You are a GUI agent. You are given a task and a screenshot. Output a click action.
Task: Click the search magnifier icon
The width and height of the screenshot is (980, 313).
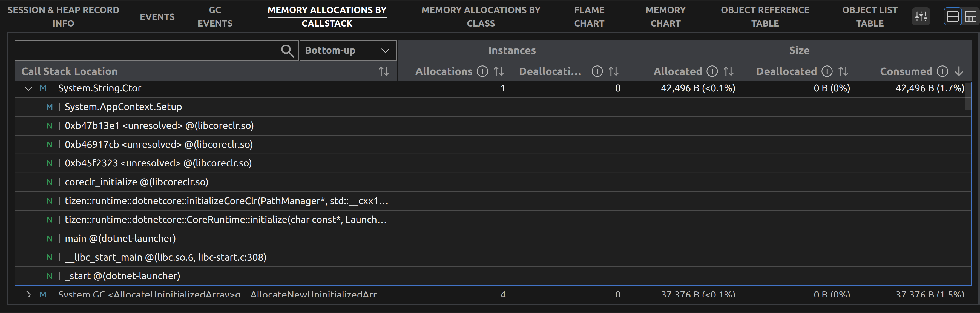tap(287, 51)
